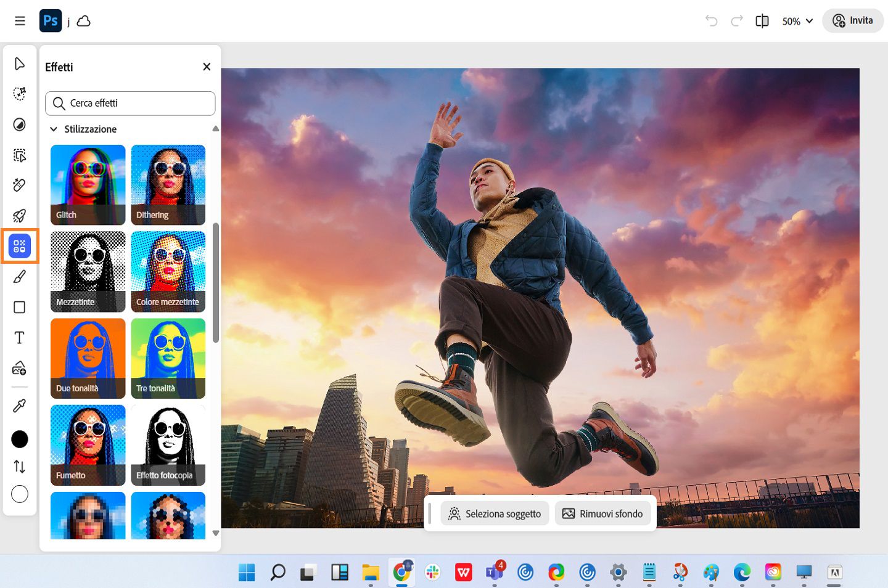
Task: Select the Eyedropper tool
Action: click(20, 406)
